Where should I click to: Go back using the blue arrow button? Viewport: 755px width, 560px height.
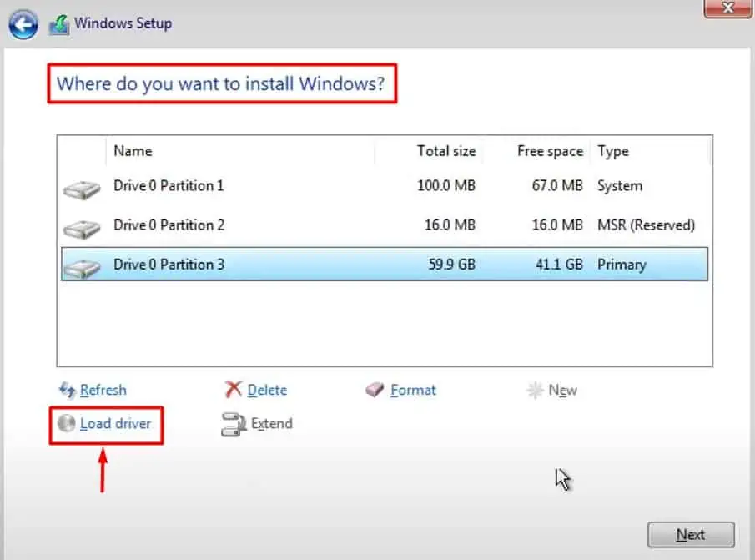point(23,24)
